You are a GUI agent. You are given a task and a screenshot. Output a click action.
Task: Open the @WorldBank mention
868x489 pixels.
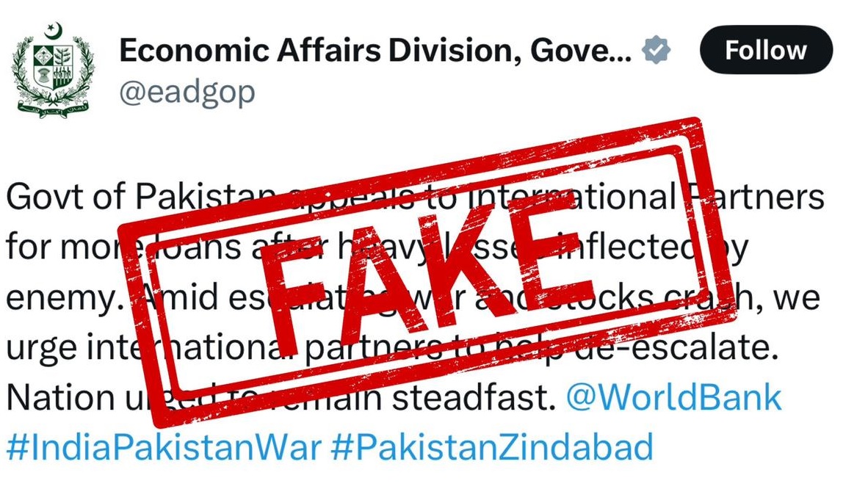tap(673, 398)
